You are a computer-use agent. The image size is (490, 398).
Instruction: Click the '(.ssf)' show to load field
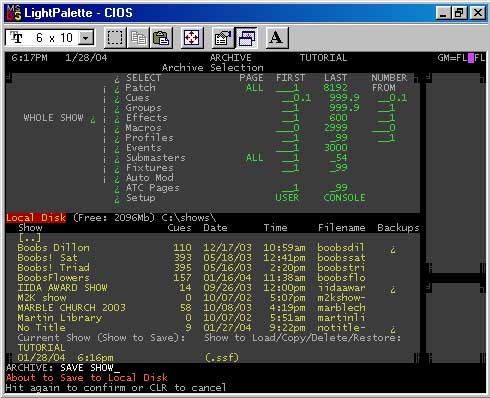click(222, 358)
